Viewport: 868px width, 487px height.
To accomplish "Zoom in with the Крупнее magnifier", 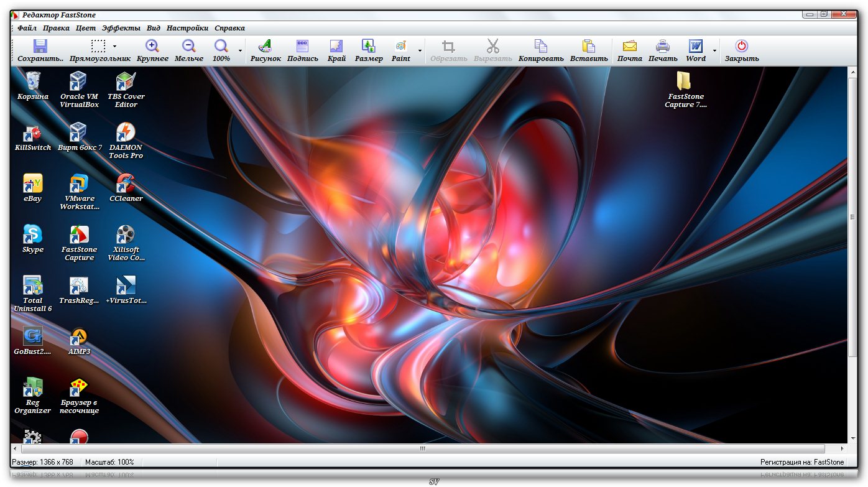I will [152, 47].
